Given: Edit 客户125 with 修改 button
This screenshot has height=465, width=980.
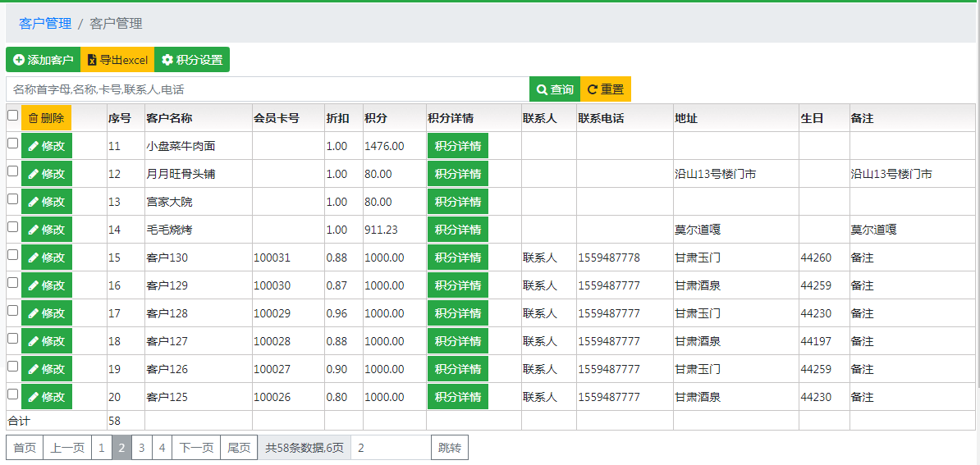Looking at the screenshot, I should point(46,397).
